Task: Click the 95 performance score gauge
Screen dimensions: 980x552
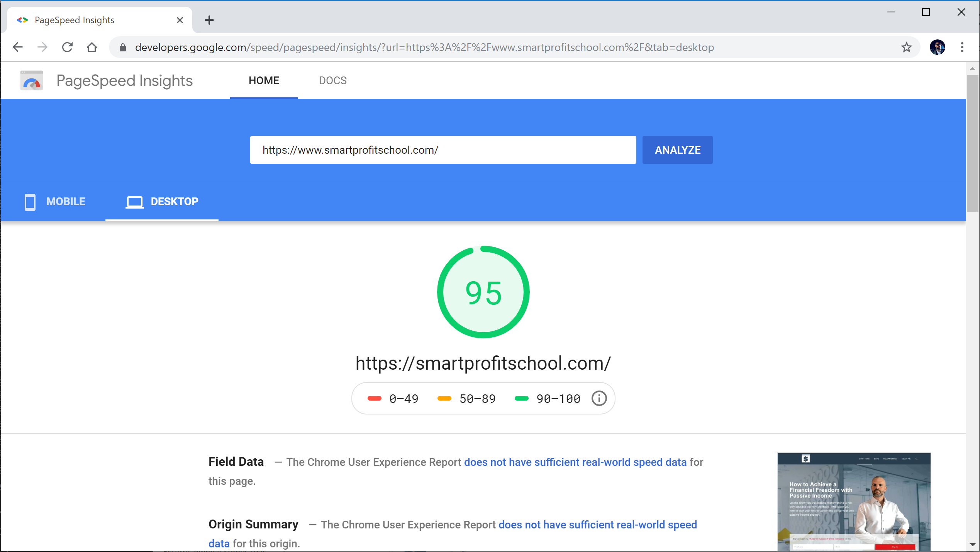Action: click(483, 292)
